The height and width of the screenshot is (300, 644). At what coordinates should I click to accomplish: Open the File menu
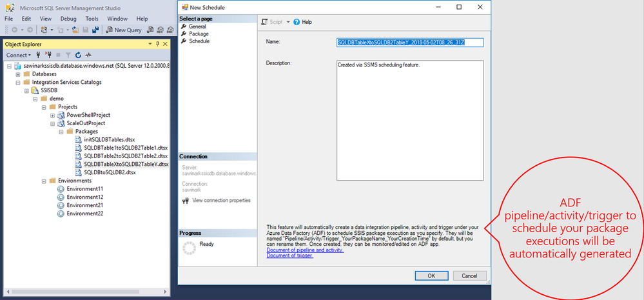pyautogui.click(x=8, y=19)
